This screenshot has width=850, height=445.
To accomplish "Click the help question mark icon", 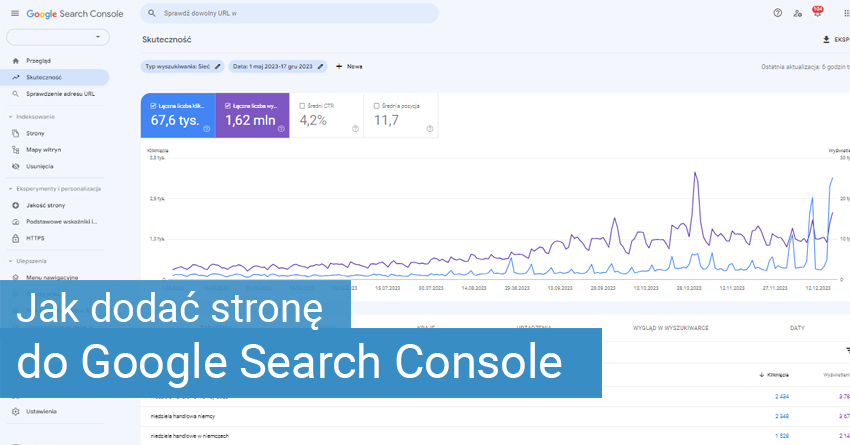I will (778, 13).
